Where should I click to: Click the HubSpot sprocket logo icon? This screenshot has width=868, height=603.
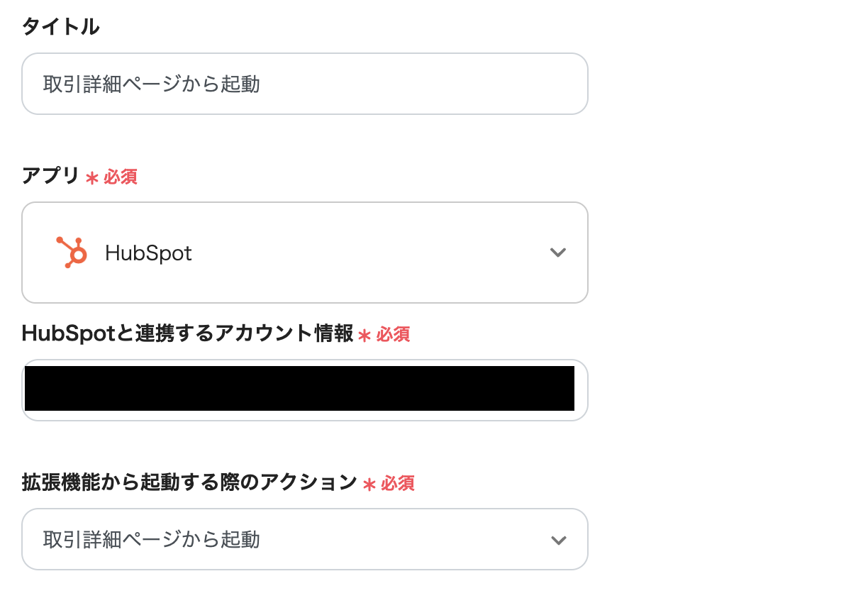coord(72,253)
